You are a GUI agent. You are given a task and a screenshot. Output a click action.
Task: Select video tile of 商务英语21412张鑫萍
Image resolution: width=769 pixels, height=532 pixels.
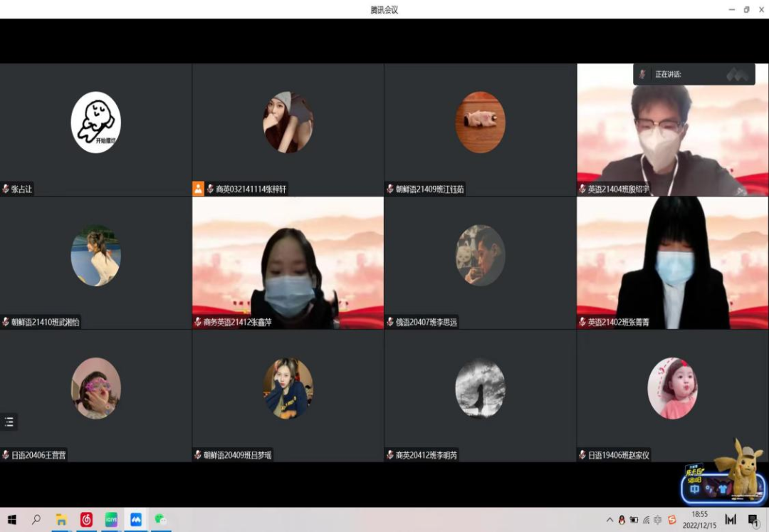(288, 262)
